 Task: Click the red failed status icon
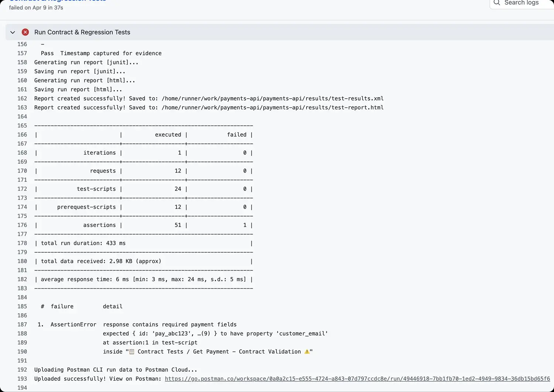pos(25,32)
